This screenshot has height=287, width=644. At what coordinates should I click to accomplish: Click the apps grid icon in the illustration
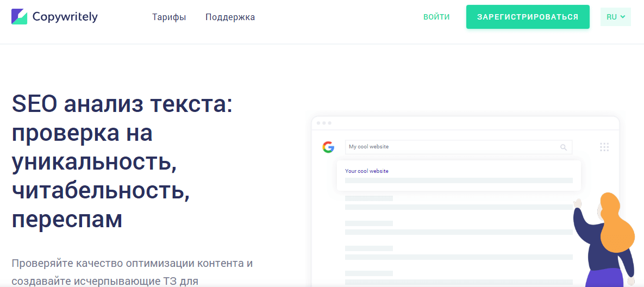pos(604,147)
